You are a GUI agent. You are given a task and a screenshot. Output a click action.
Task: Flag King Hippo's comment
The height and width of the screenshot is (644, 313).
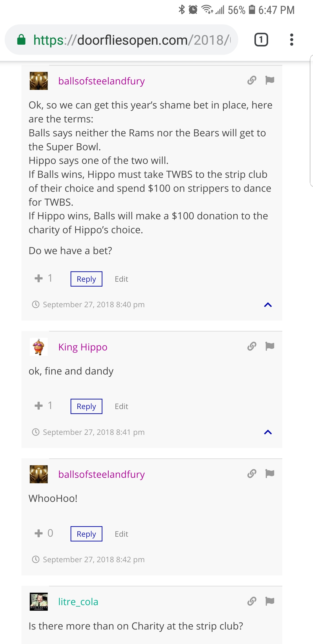270,346
